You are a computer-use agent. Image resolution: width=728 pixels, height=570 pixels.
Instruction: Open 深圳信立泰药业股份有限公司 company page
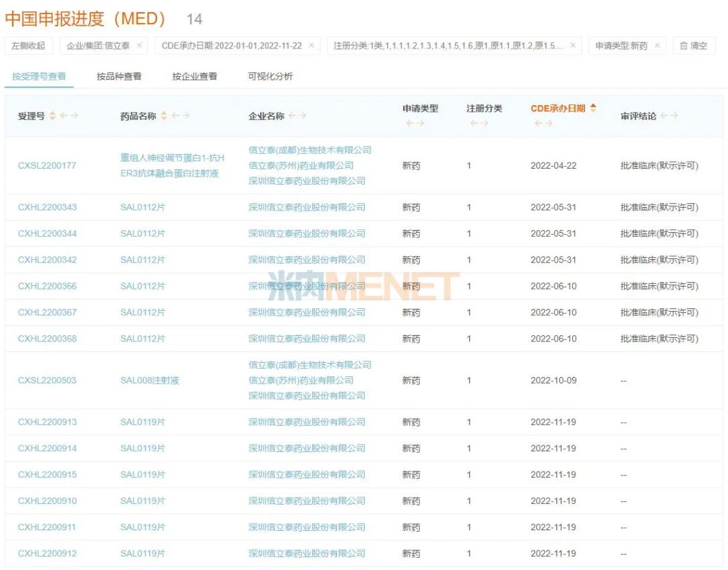point(307,207)
